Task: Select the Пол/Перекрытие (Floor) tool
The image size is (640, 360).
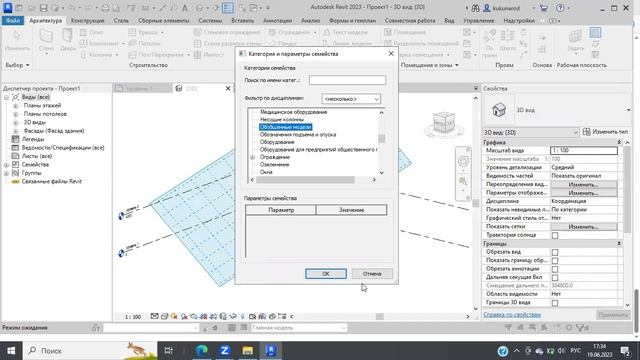Action: tap(159, 54)
